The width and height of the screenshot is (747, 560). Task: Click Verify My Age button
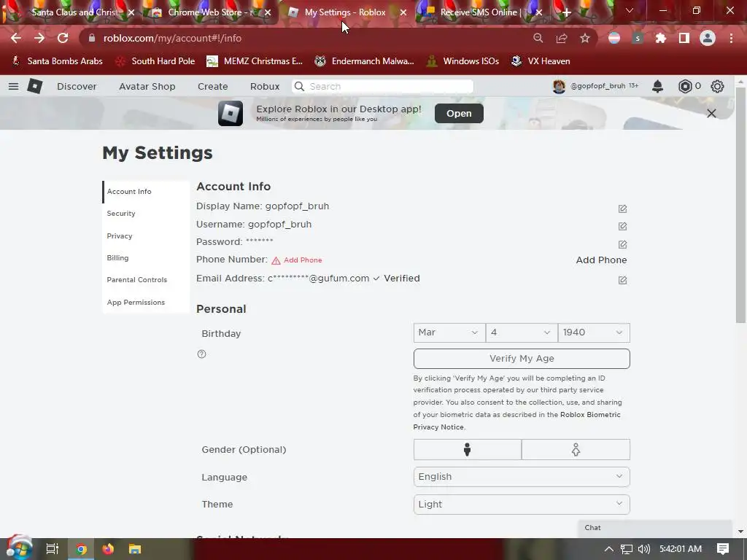pos(522,359)
